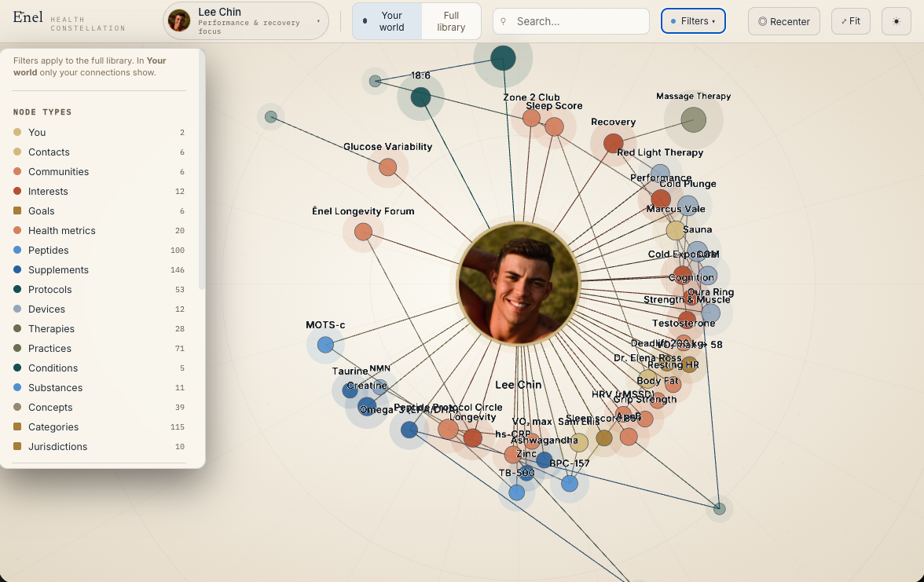Select the Jurisdictions filter row
The image size is (924, 582).
click(x=99, y=446)
